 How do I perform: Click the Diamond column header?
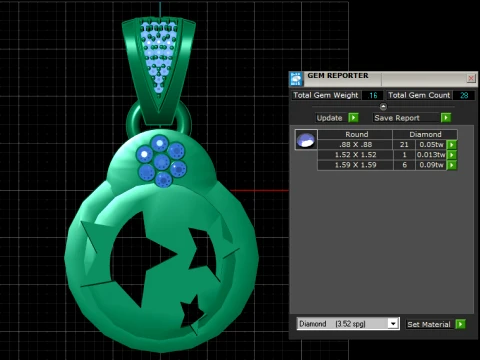(425, 134)
